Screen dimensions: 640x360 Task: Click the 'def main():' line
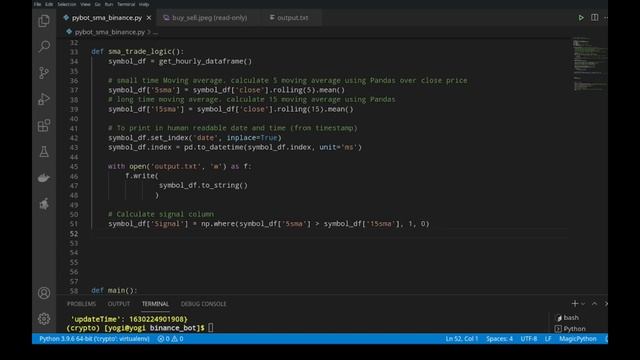click(x=114, y=290)
